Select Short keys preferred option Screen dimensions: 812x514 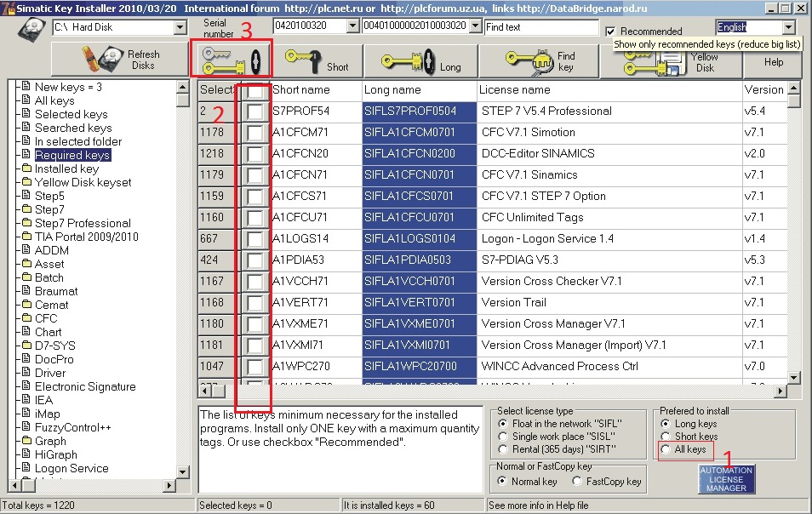pos(666,437)
